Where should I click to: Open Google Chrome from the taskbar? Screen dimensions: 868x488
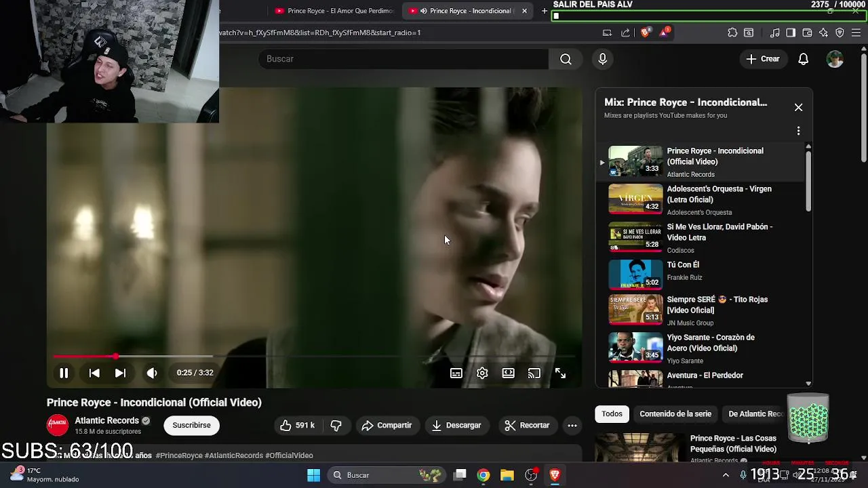pyautogui.click(x=483, y=475)
